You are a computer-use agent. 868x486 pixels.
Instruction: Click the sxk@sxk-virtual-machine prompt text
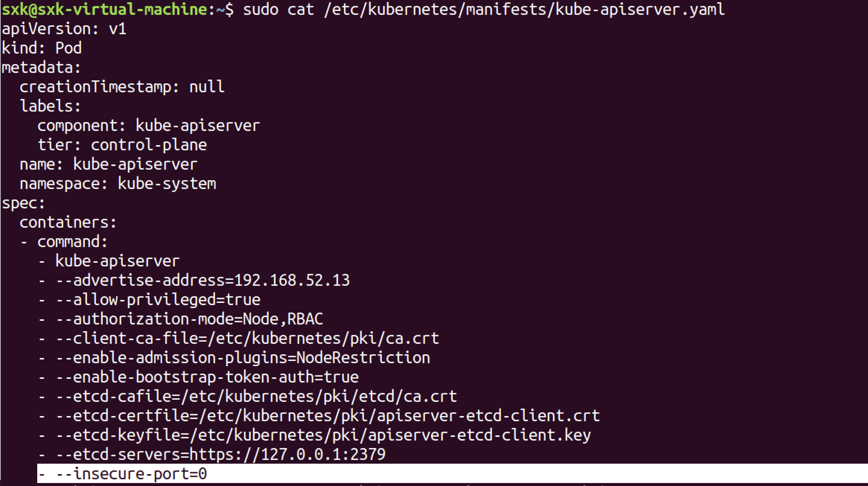(x=105, y=9)
